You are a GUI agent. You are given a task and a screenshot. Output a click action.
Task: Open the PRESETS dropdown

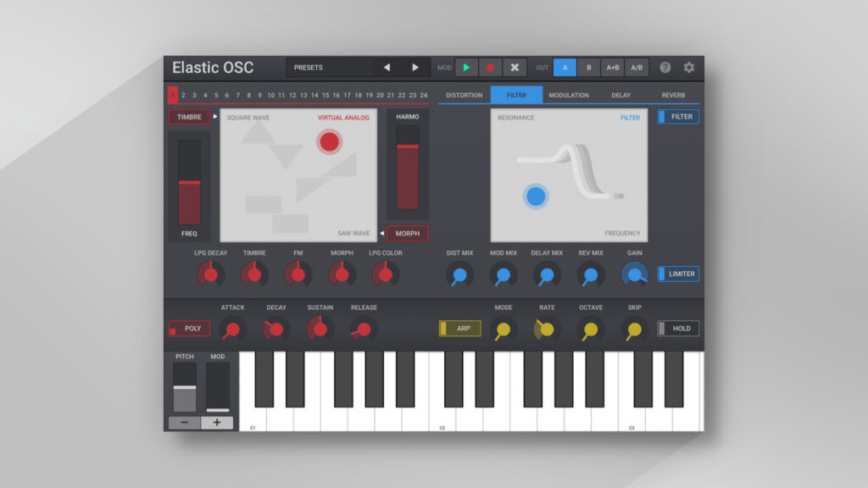coord(330,68)
